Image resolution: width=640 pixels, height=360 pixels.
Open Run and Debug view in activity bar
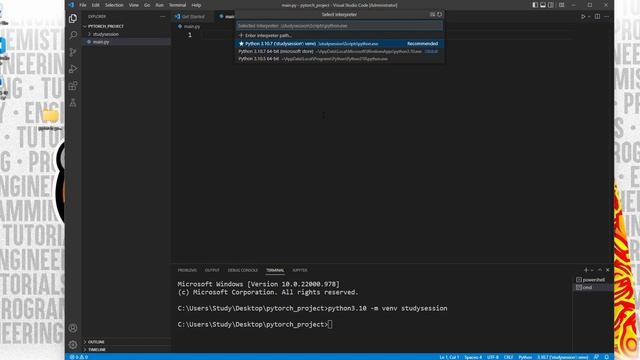tap(73, 69)
